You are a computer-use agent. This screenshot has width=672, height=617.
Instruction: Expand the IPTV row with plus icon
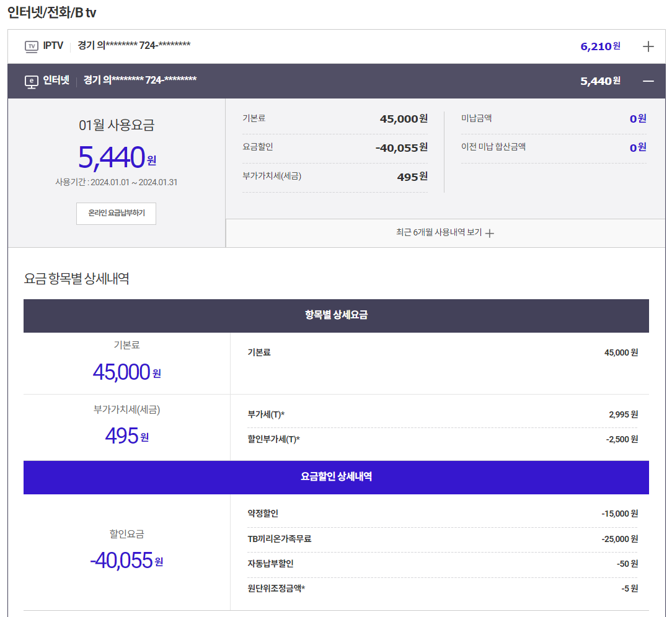coord(648,46)
